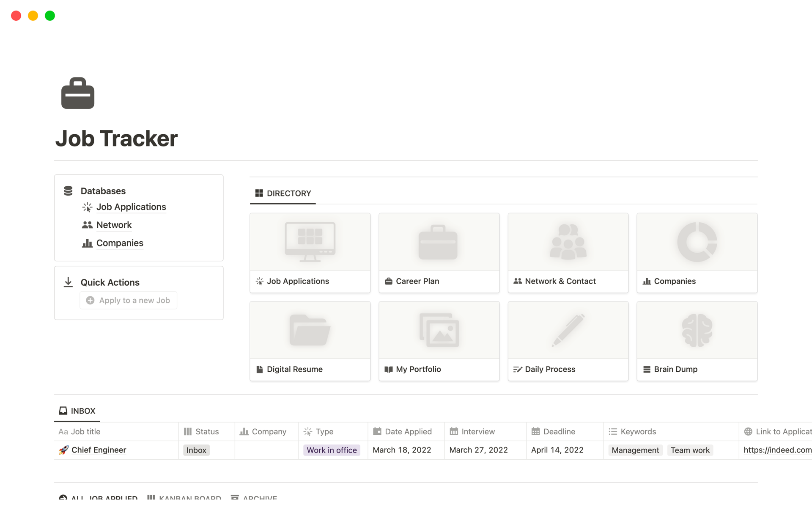Switch to the KANBAN BOARD view
This screenshot has width=812, height=508.
tap(184, 498)
